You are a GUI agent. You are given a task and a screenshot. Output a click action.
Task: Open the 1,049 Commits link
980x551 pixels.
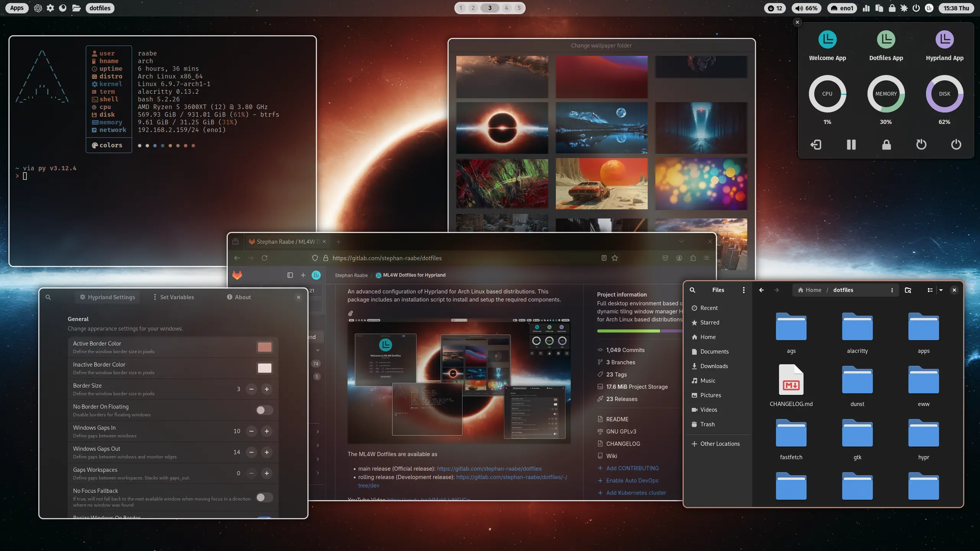coord(625,350)
